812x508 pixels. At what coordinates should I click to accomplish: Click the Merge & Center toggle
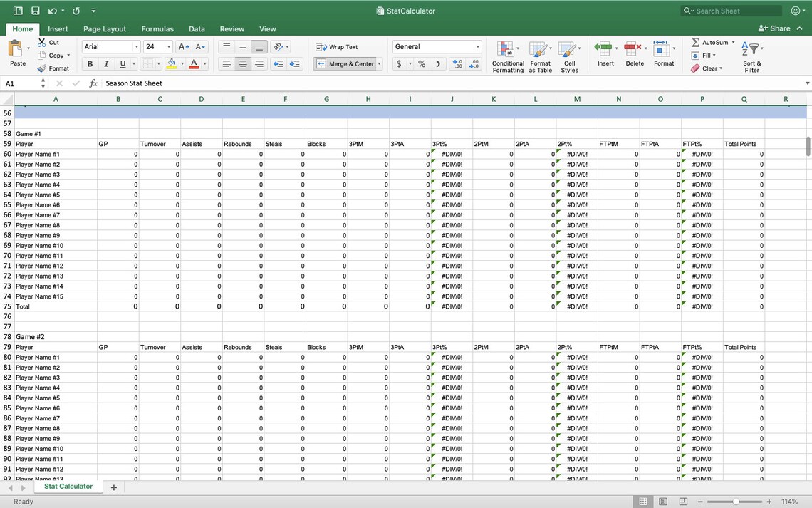coord(347,63)
